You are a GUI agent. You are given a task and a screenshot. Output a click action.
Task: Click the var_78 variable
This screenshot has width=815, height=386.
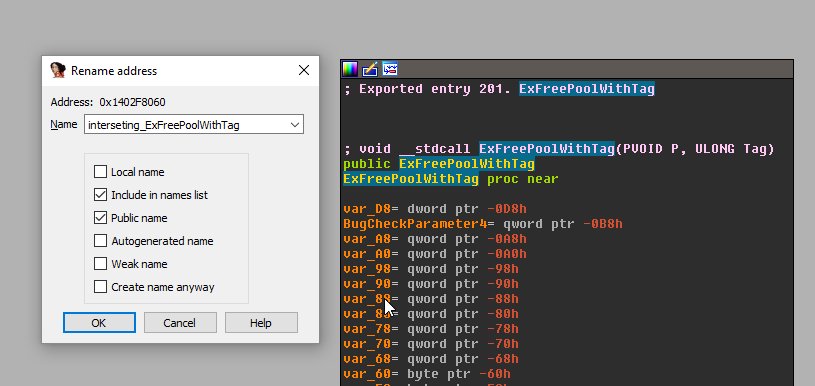pyautogui.click(x=367, y=329)
